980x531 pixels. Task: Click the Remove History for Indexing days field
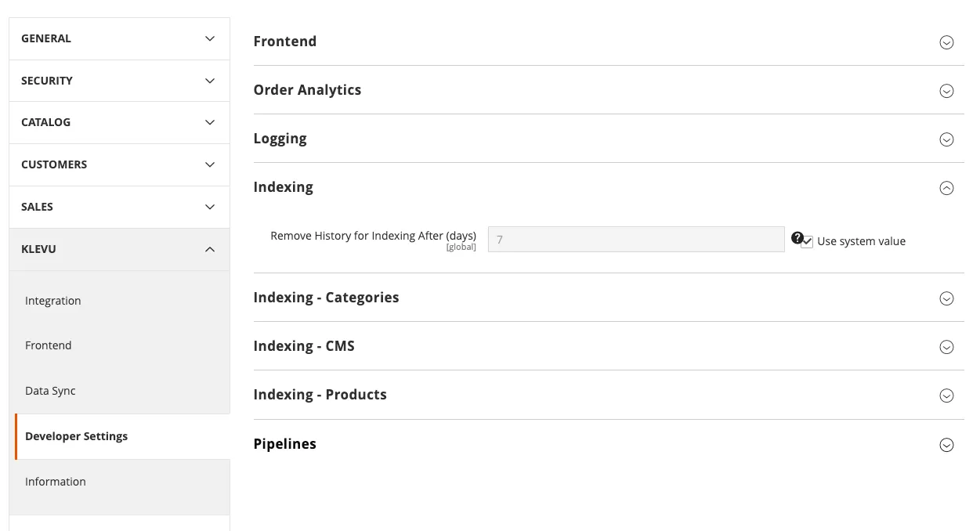coord(636,240)
